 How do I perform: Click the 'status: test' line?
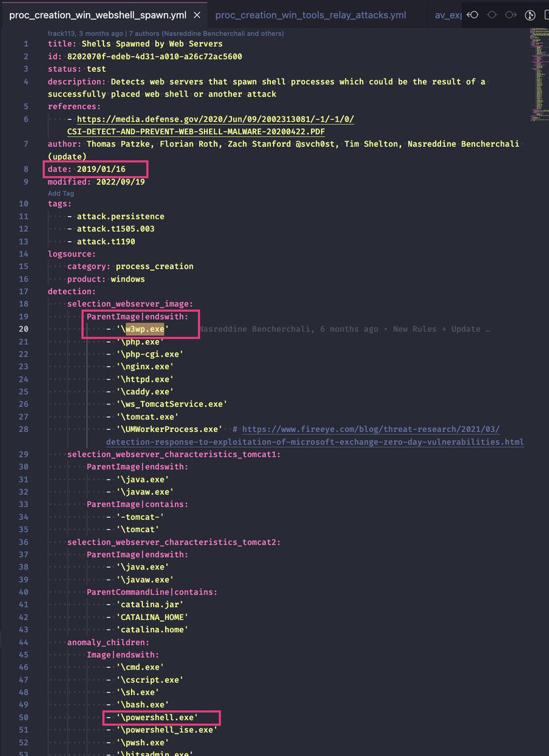[x=77, y=69]
